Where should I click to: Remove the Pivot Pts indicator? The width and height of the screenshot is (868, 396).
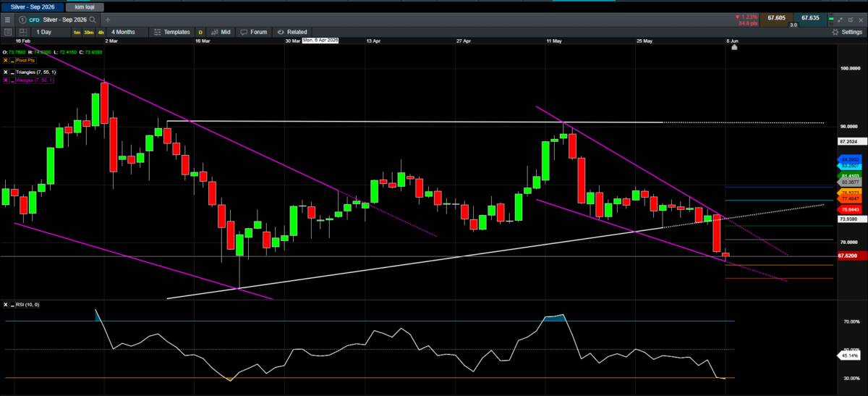click(6, 61)
